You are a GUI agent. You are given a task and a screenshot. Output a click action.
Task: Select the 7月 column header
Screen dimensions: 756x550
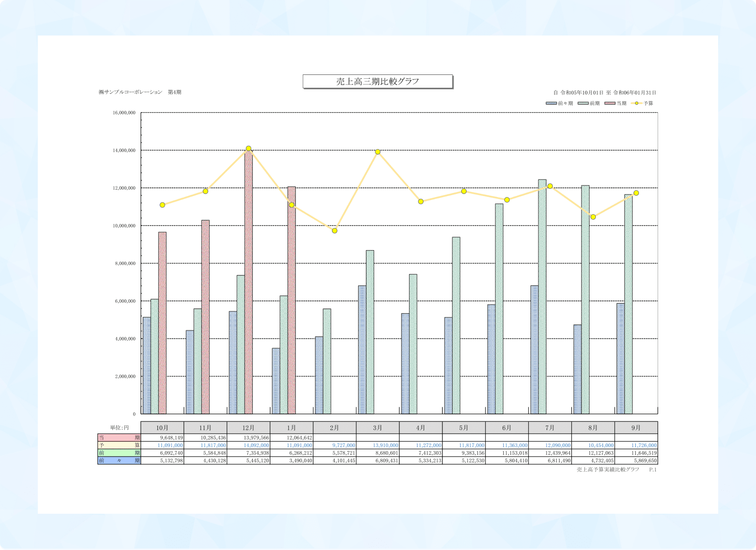point(550,428)
